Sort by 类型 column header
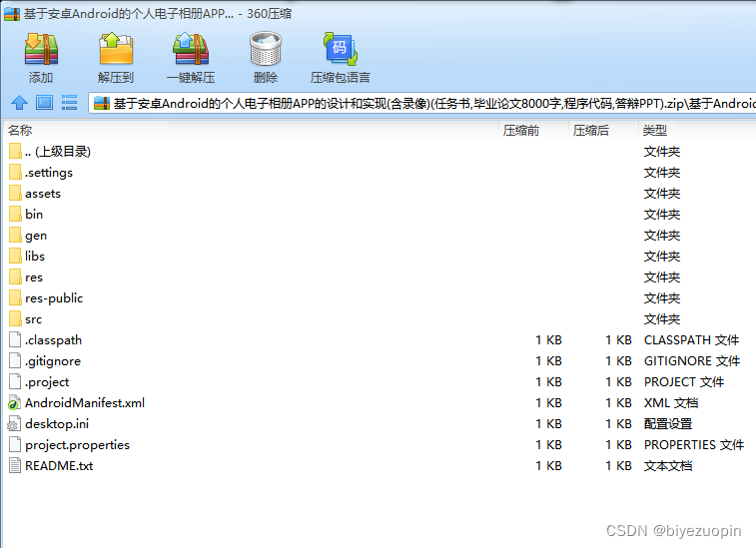756x548 pixels. (x=697, y=130)
